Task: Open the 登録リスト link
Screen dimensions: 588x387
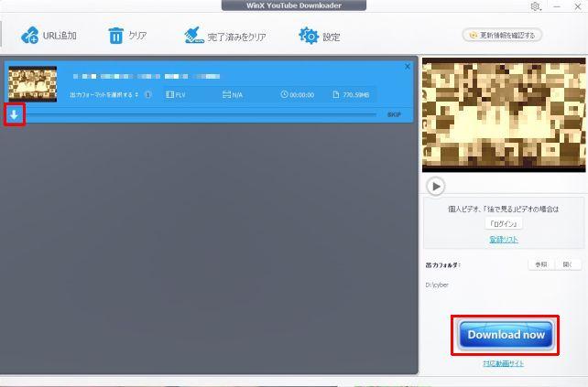Action: (504, 240)
